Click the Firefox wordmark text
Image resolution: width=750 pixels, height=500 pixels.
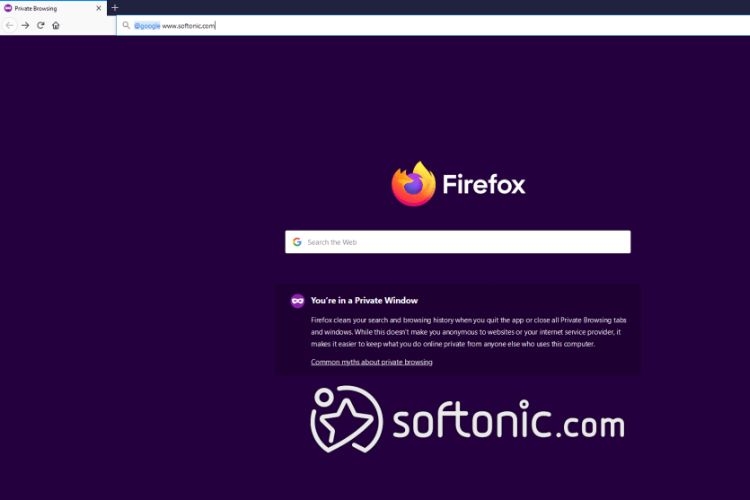[x=484, y=185]
